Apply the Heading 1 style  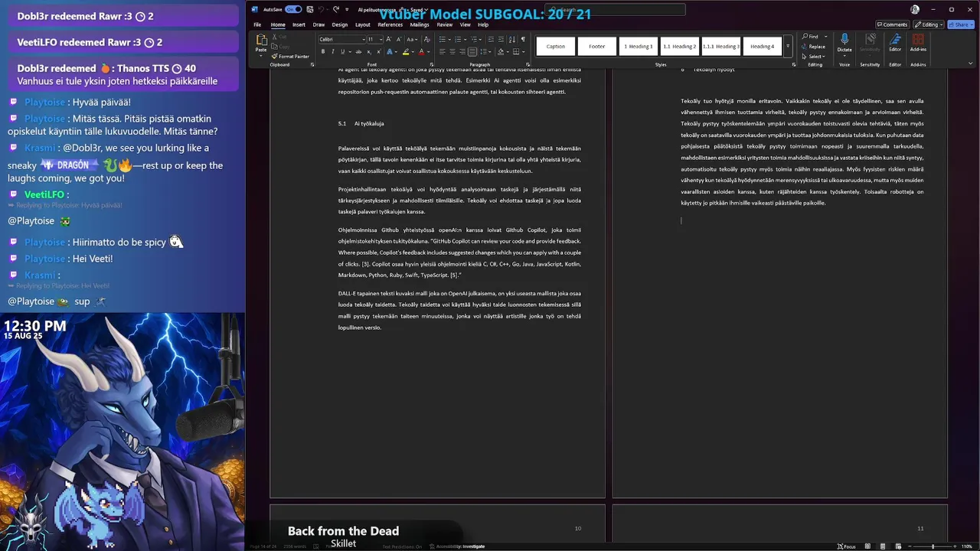(639, 46)
